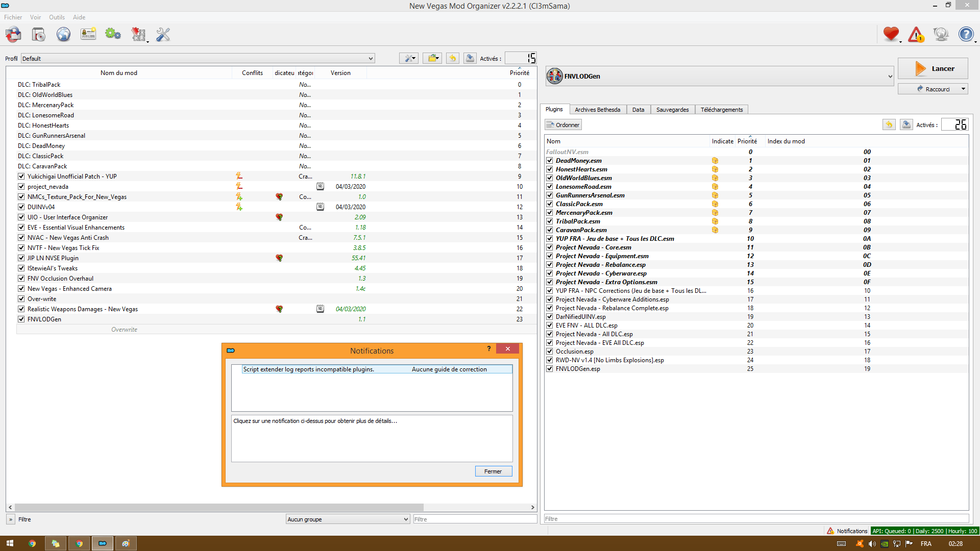Screen dimensions: 980x551
Task: Expand the Filtre side panel arrow
Action: (x=11, y=519)
